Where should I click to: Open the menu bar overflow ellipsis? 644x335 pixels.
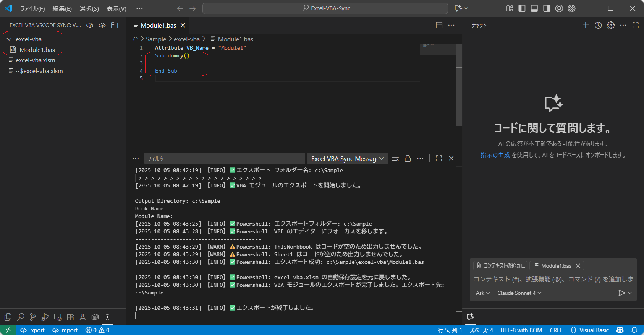click(x=139, y=8)
